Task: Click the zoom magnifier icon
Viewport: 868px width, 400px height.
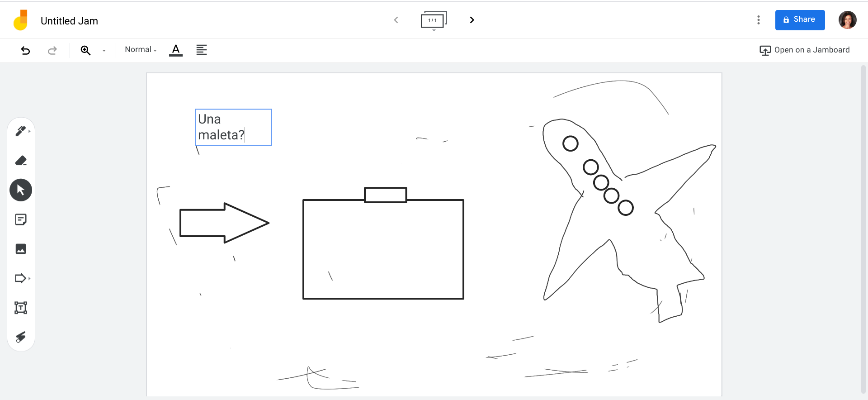Action: (85, 50)
